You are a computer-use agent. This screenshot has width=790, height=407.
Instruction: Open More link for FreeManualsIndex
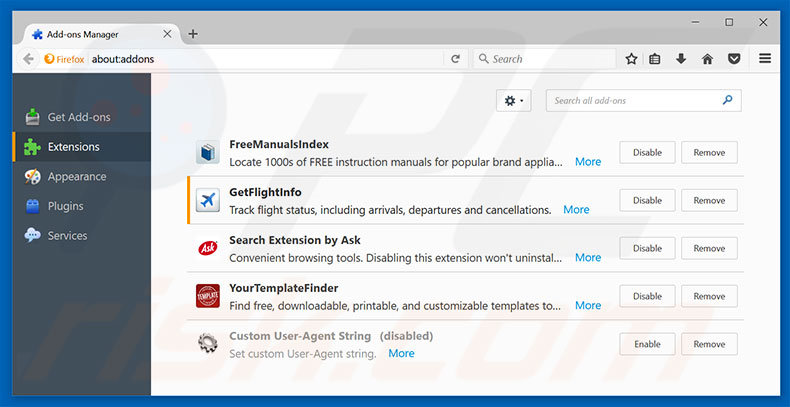coord(588,162)
